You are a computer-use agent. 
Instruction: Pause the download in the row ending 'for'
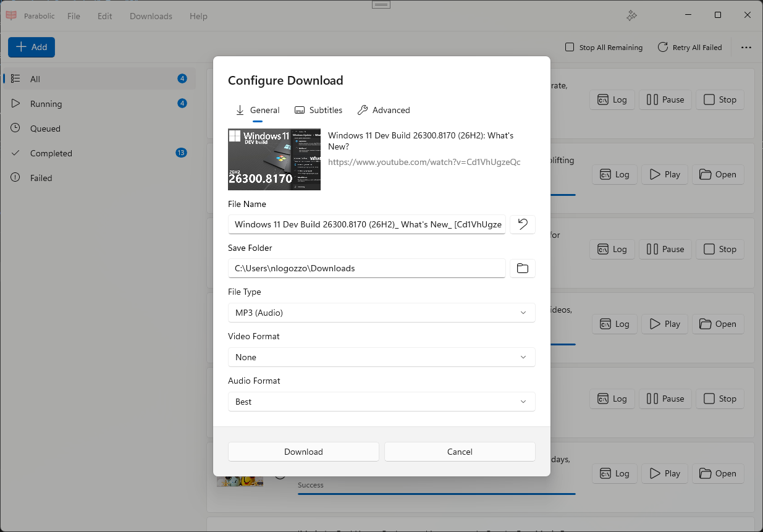[665, 249]
